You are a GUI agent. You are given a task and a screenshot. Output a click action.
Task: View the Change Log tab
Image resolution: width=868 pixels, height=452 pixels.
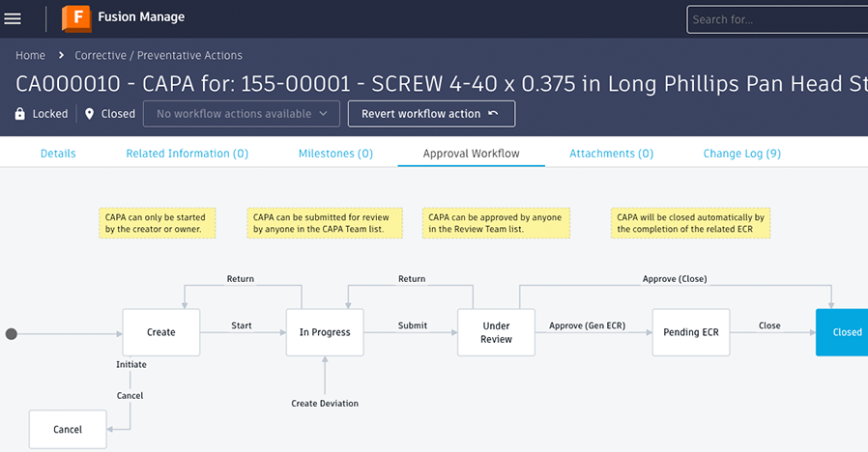(x=741, y=154)
